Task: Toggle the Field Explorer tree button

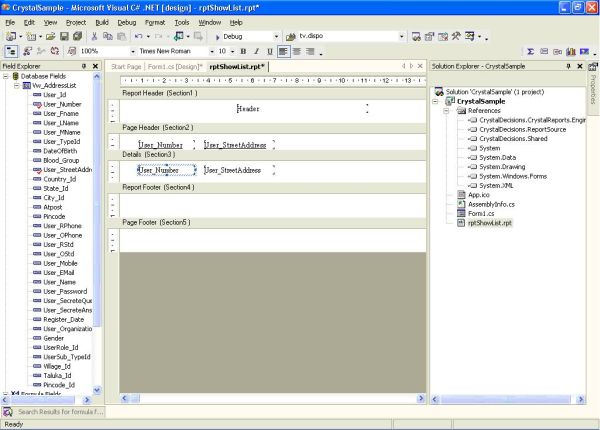Action: click(11, 51)
